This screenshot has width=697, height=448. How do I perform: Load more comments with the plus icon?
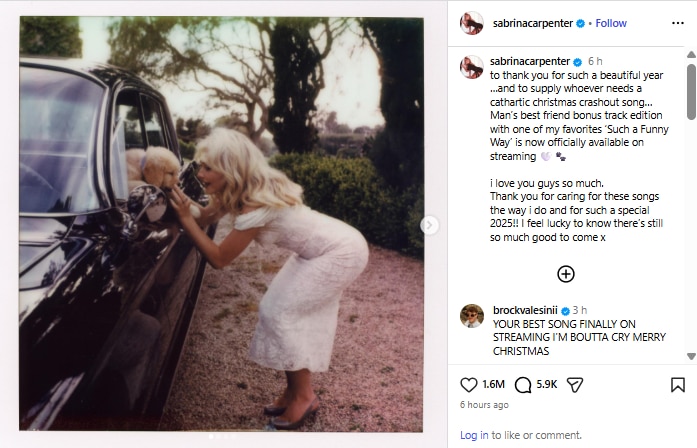pyautogui.click(x=565, y=274)
